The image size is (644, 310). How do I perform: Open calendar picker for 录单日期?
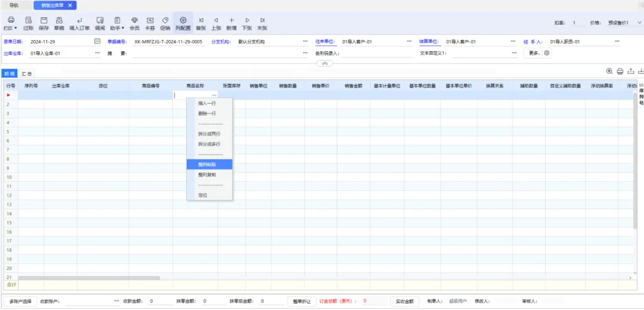coord(97,41)
